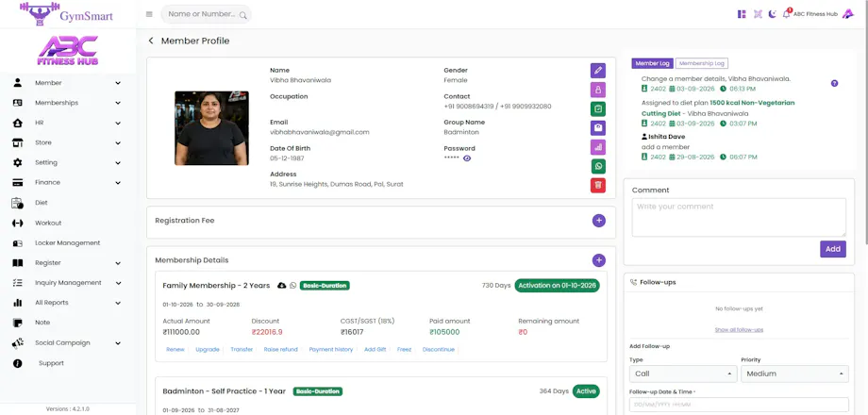868x415 pixels.
Task: Click WhatsApp icon beside Family Membership
Action: click(x=293, y=286)
